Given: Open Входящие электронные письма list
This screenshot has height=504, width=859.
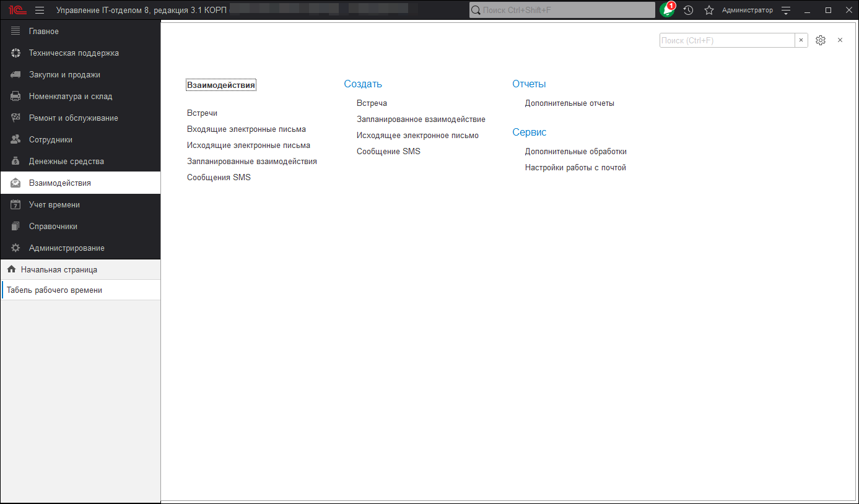Looking at the screenshot, I should tap(246, 129).
